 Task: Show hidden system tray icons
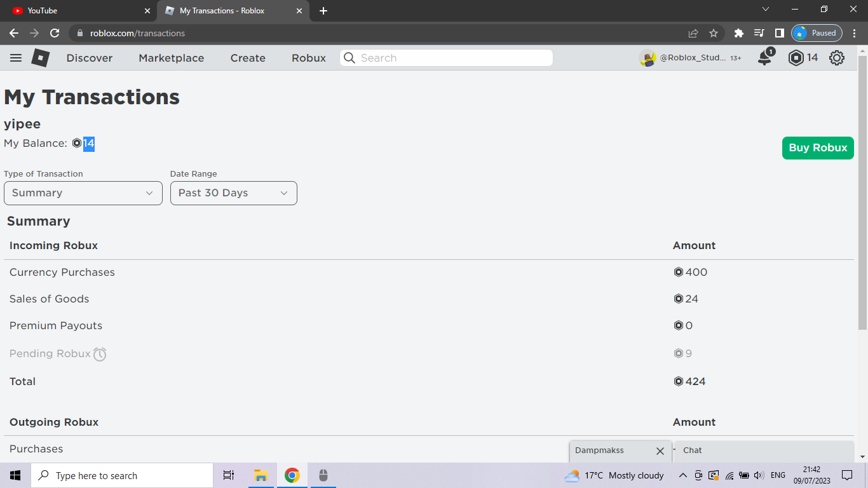683,475
